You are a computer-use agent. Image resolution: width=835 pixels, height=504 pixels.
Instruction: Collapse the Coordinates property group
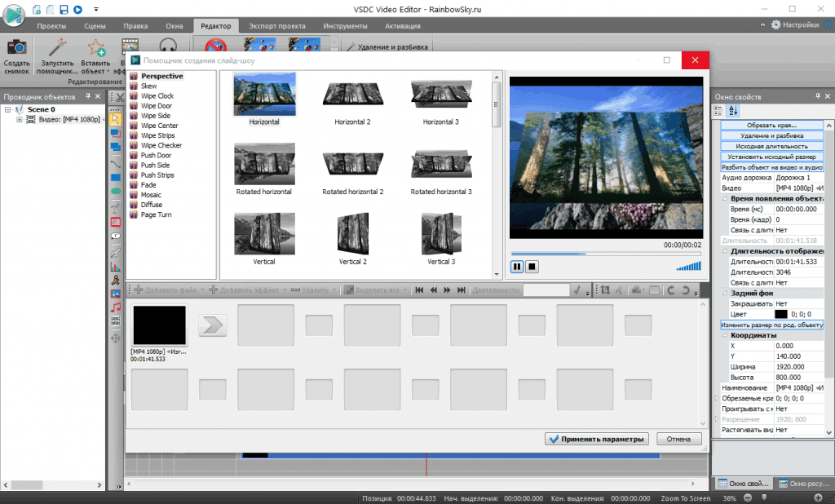pyautogui.click(x=724, y=335)
